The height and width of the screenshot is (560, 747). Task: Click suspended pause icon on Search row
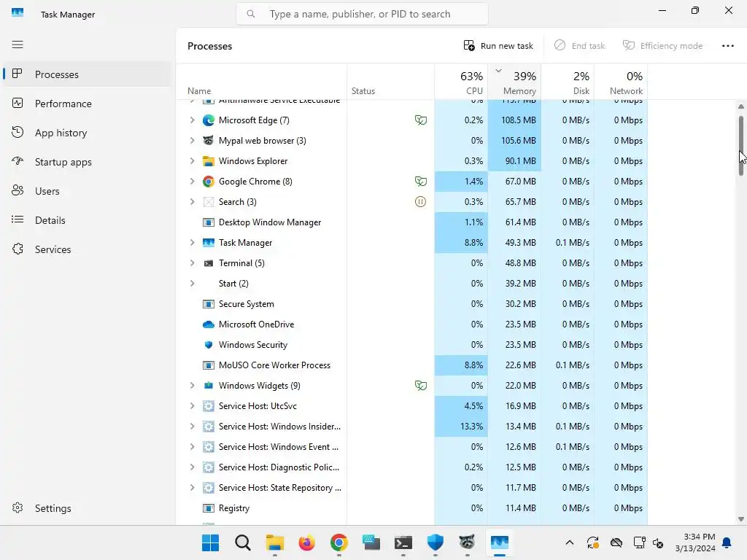click(420, 202)
